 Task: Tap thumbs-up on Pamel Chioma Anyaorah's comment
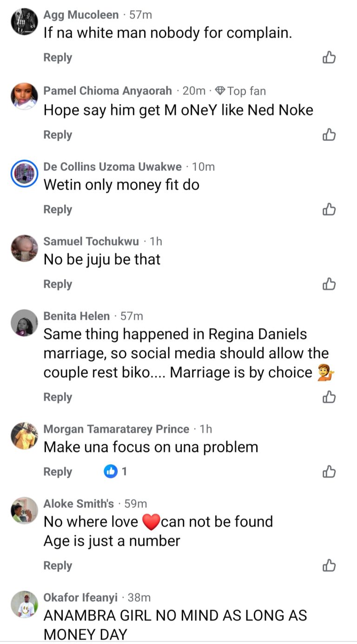coord(329,135)
